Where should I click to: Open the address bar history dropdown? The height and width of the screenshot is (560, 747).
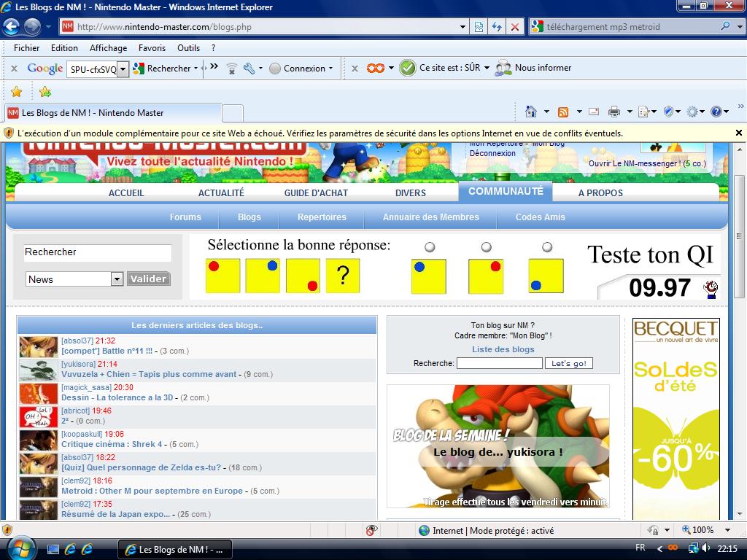462,27
